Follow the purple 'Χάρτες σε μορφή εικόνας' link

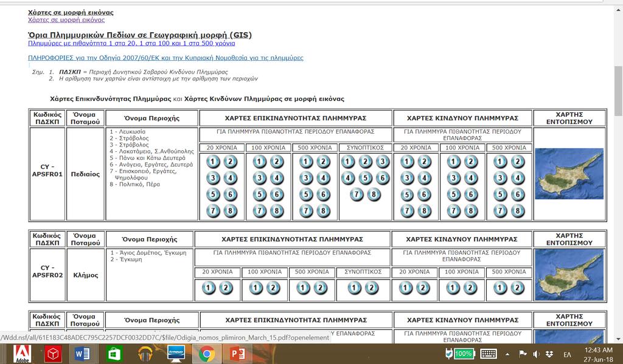66,20
